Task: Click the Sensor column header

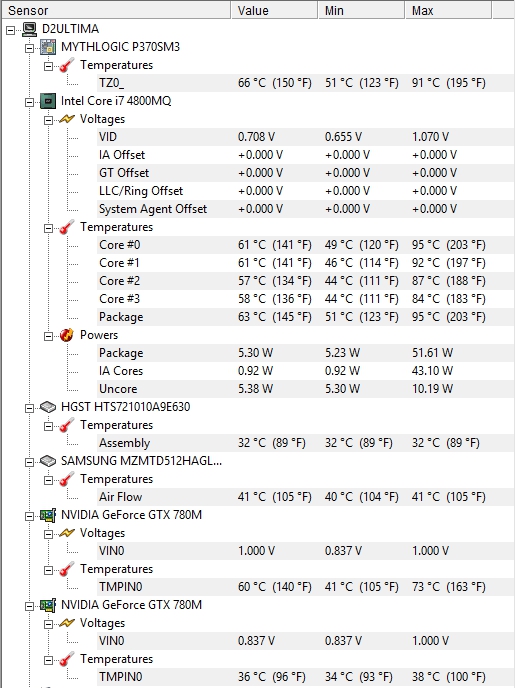Action: [116, 10]
